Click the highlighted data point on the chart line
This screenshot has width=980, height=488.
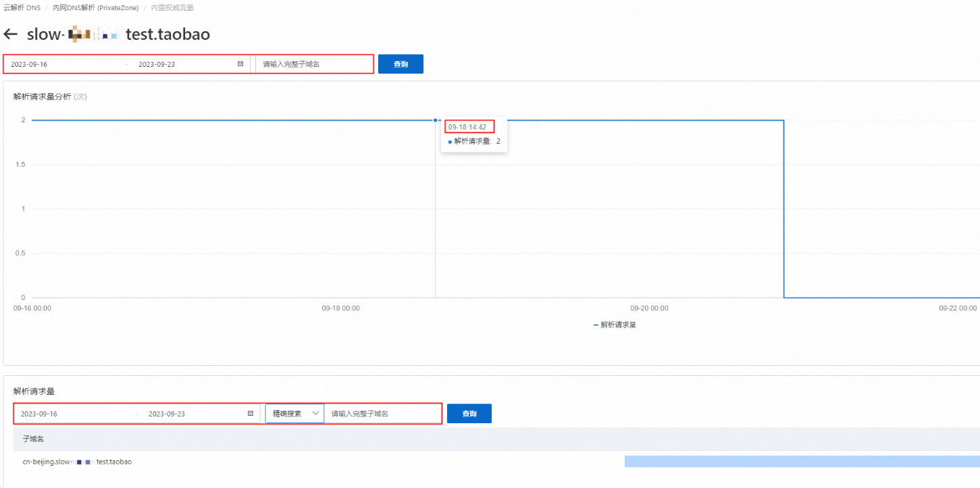tap(436, 120)
